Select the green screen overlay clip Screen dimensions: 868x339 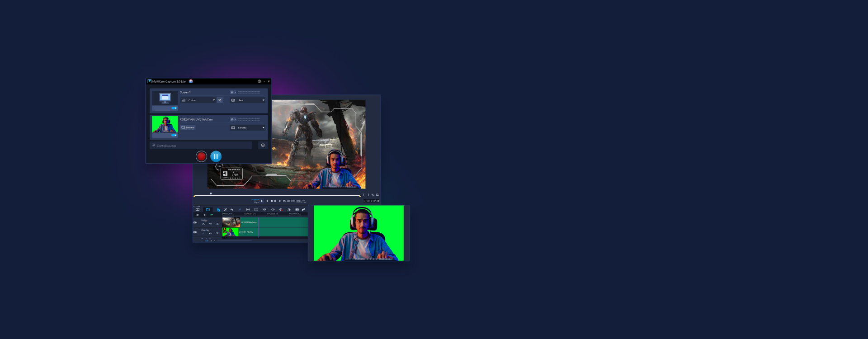pyautogui.click(x=265, y=232)
